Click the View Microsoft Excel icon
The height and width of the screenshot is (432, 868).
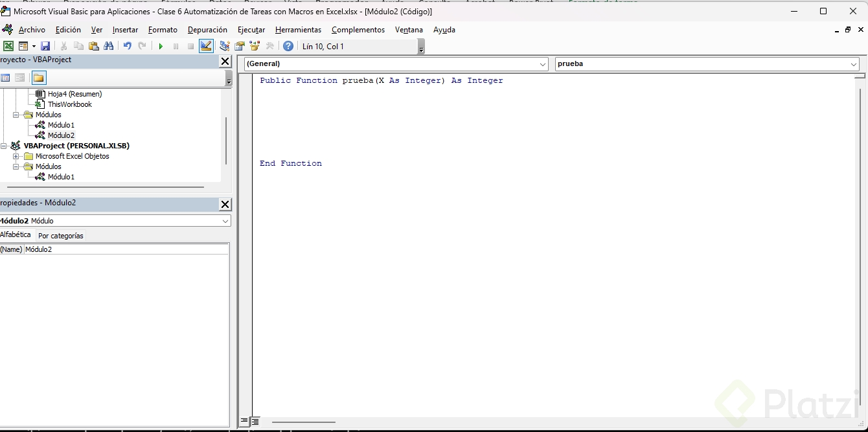click(x=8, y=46)
